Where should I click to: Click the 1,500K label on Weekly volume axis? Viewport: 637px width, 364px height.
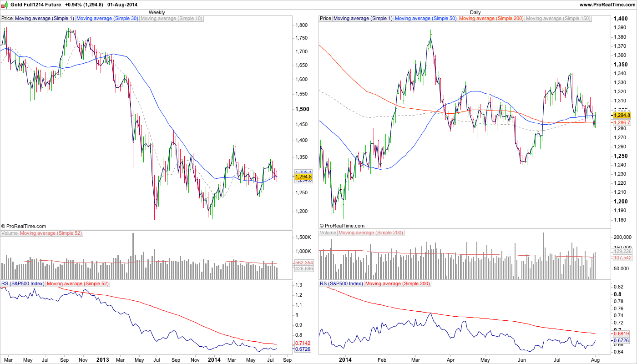[x=303, y=238]
